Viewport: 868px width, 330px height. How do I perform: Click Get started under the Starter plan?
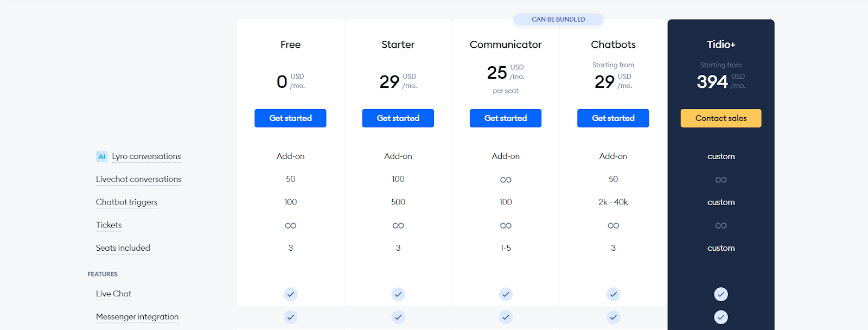pos(398,118)
